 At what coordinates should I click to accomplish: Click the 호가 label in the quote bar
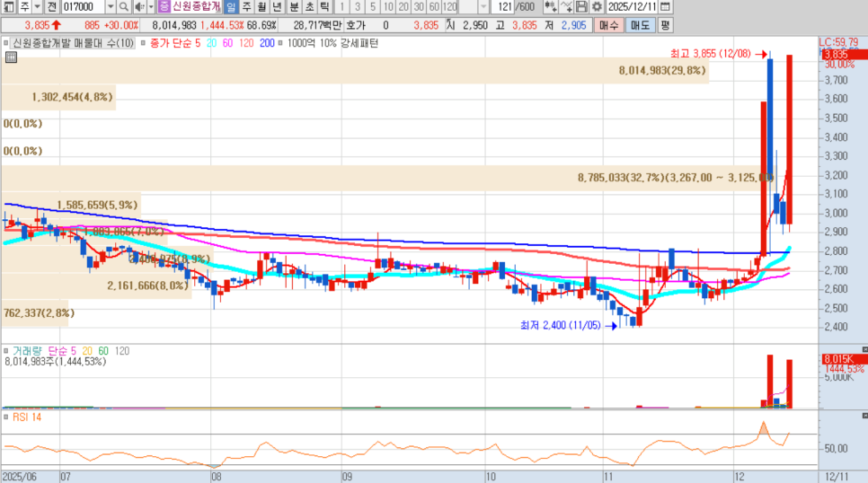pyautogui.click(x=356, y=25)
